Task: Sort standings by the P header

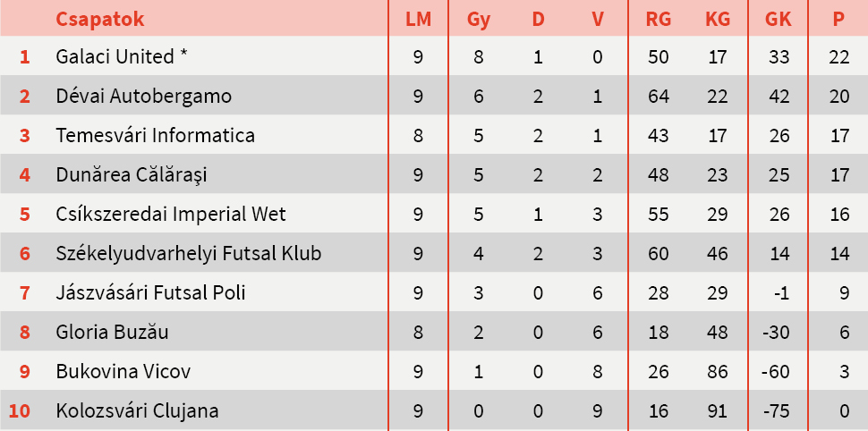Action: click(x=838, y=19)
